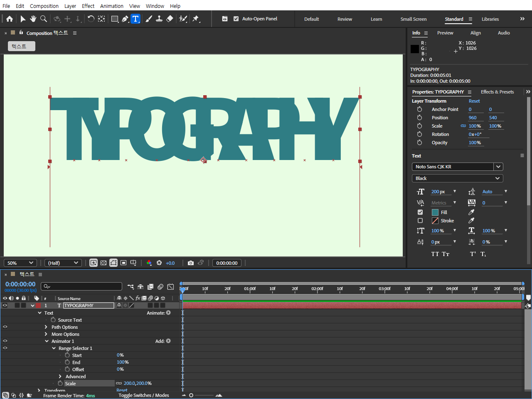Uncheck the Fill checkbox
This screenshot has height=399, width=532.
point(420,212)
